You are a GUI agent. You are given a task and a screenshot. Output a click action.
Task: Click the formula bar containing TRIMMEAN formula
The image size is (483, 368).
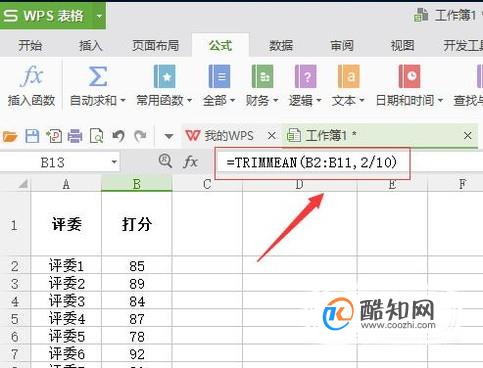pos(312,163)
